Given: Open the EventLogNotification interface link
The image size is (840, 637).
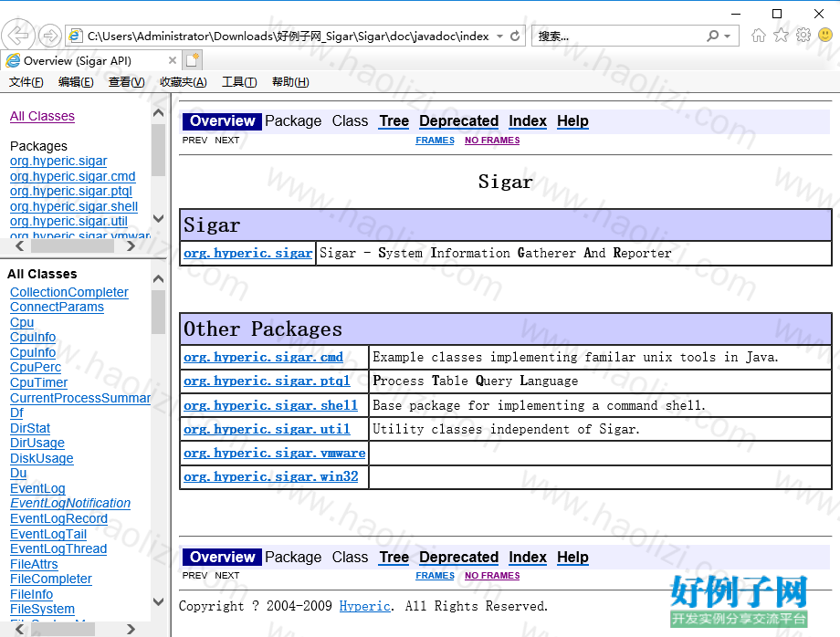Looking at the screenshot, I should [70, 503].
